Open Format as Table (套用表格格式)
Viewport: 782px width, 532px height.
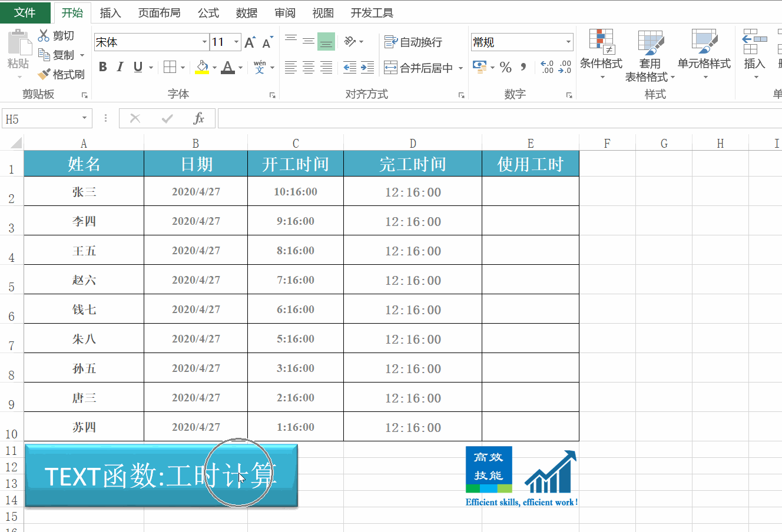tap(650, 55)
